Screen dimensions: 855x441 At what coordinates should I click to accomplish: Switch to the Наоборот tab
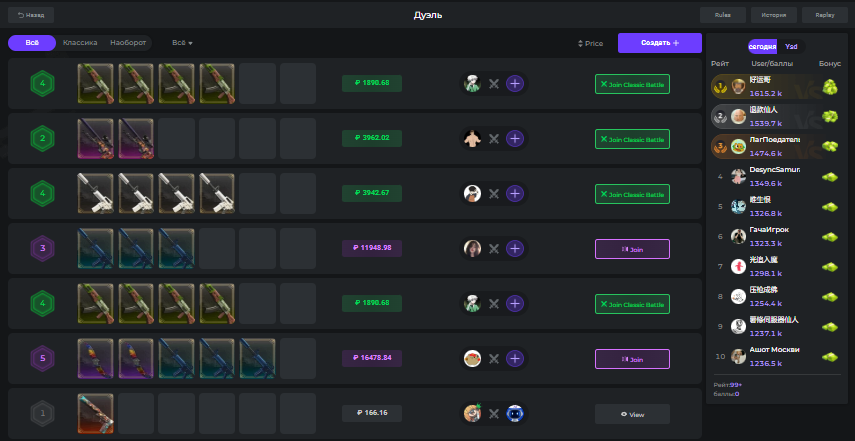[x=128, y=43]
